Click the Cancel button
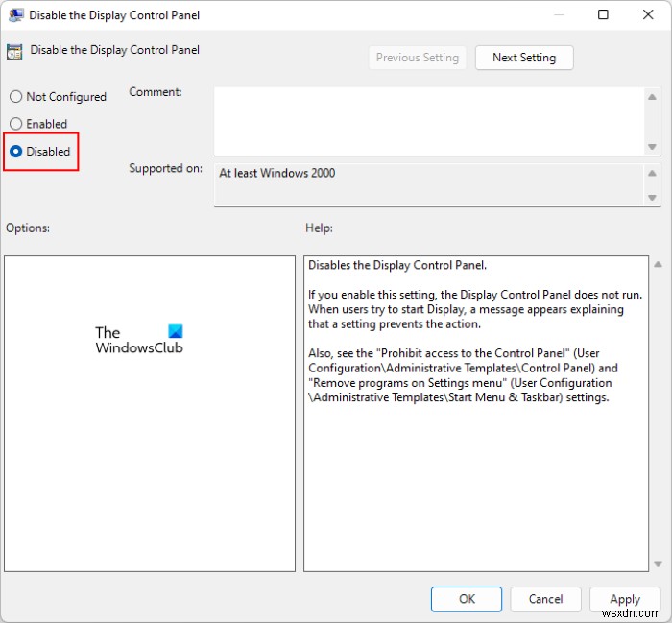The image size is (672, 623). click(545, 599)
